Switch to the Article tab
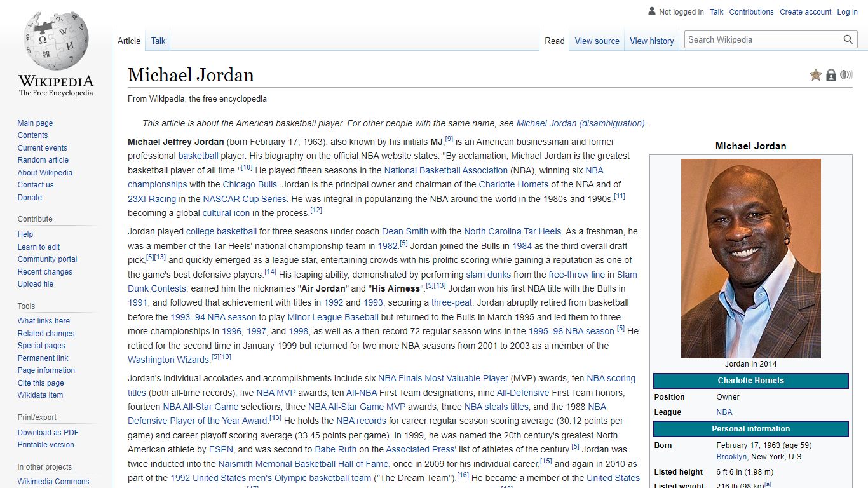 coord(129,41)
